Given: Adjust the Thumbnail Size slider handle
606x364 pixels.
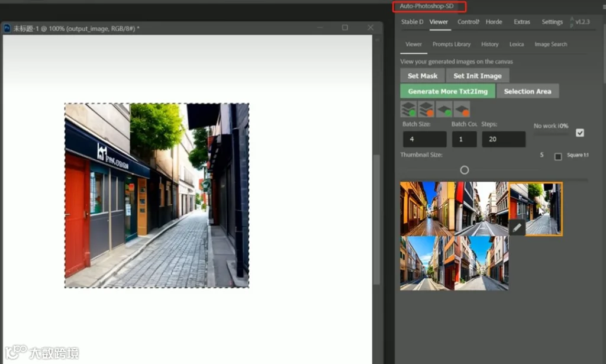Looking at the screenshot, I should coord(464,170).
